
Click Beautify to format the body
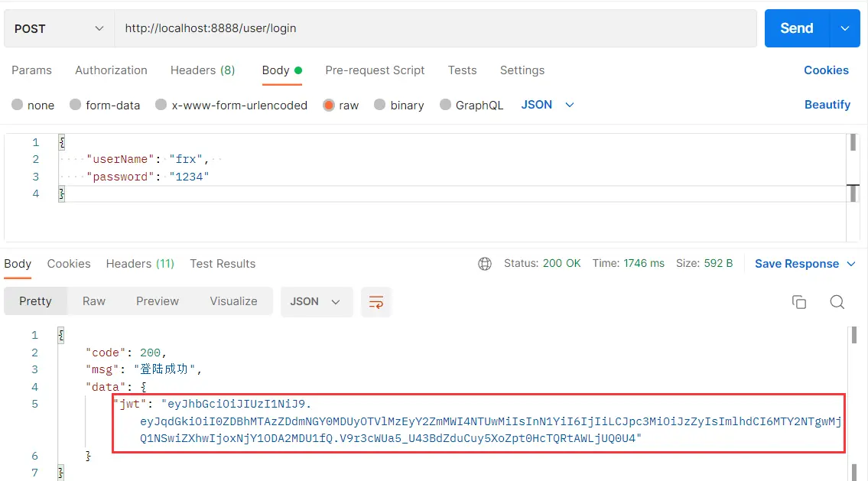point(827,105)
